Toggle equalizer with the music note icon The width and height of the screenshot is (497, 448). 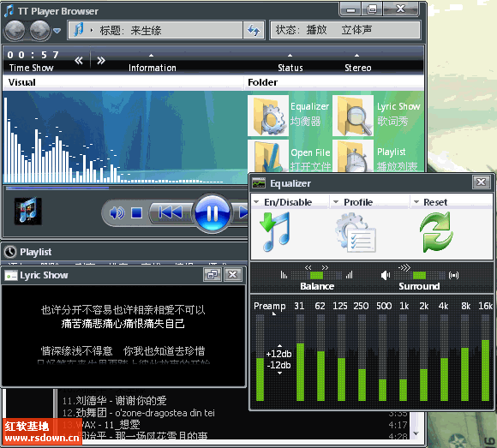(275, 232)
